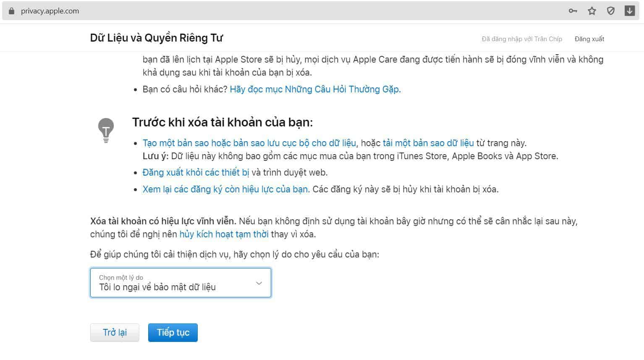Click the shield blocker icon in the toolbar

pyautogui.click(x=611, y=11)
